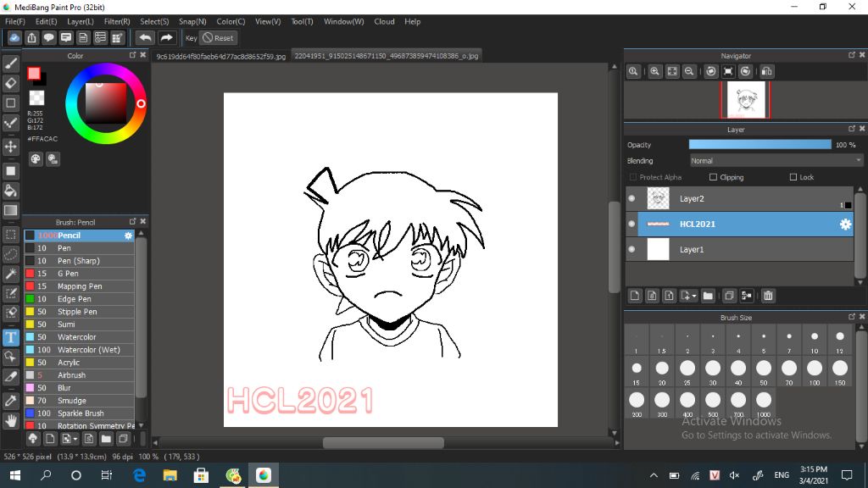
Task: Select the Magic Wand tool
Action: (x=10, y=274)
